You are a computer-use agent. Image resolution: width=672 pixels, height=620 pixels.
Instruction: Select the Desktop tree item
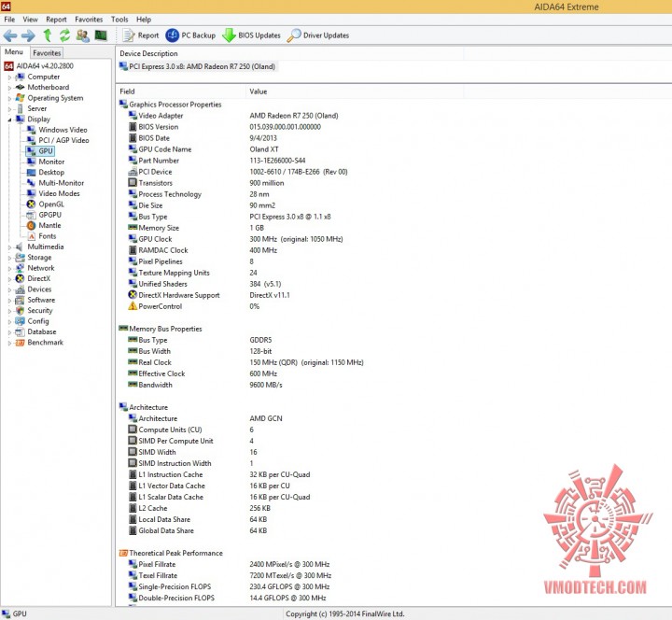coord(51,173)
